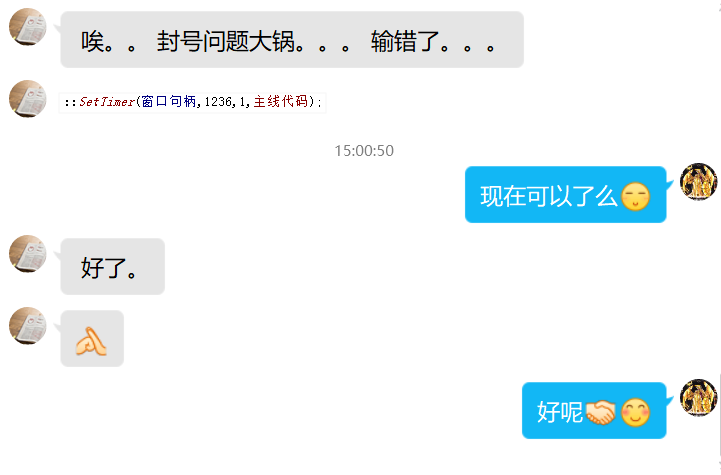Image resolution: width=721 pixels, height=475 pixels.
Task: Select the gray bubble 好了。
Action: coord(113,267)
